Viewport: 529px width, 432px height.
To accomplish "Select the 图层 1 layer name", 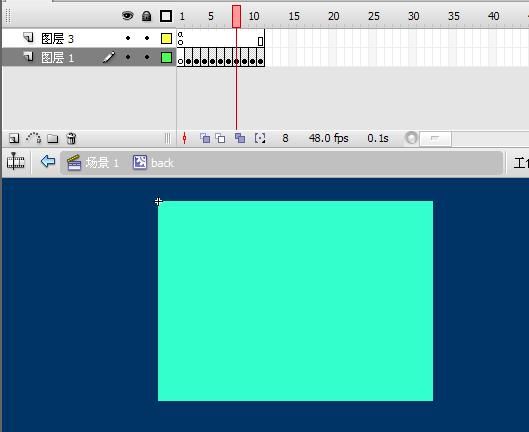I will [x=57, y=57].
